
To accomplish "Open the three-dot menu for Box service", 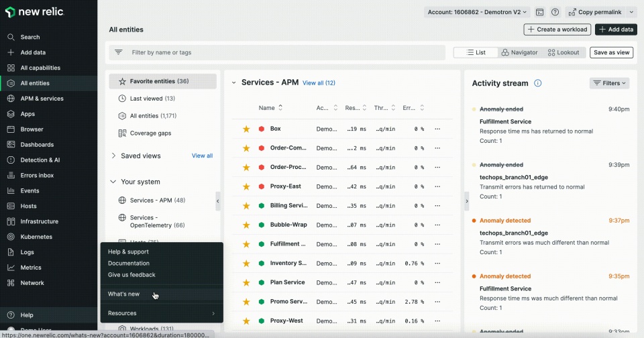I will click(x=437, y=129).
